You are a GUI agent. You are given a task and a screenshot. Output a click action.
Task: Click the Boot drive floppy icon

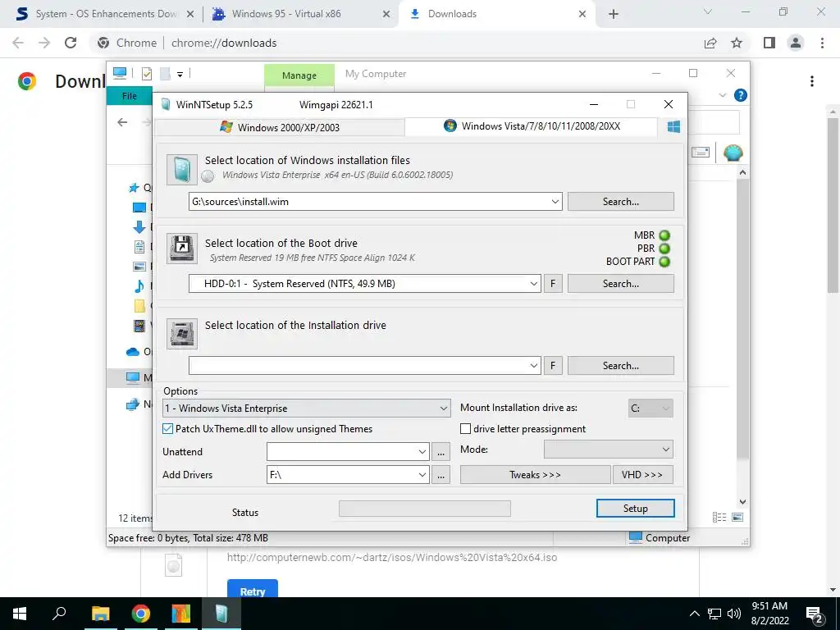181,248
